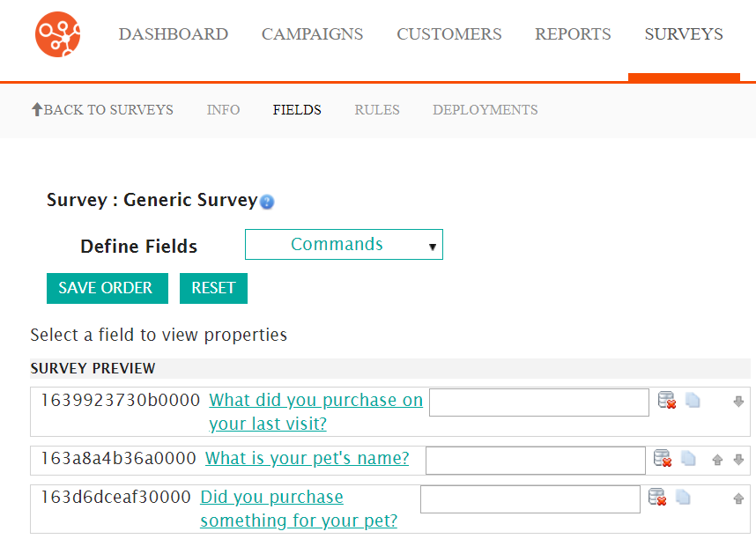The image size is (756, 539).
Task: Open the help icon beside Generic Survey
Action: click(267, 202)
